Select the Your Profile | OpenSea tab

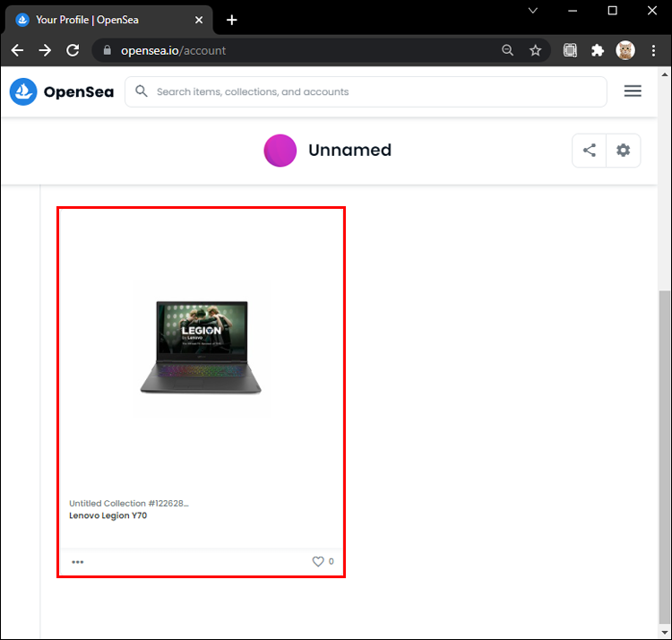tap(108, 20)
